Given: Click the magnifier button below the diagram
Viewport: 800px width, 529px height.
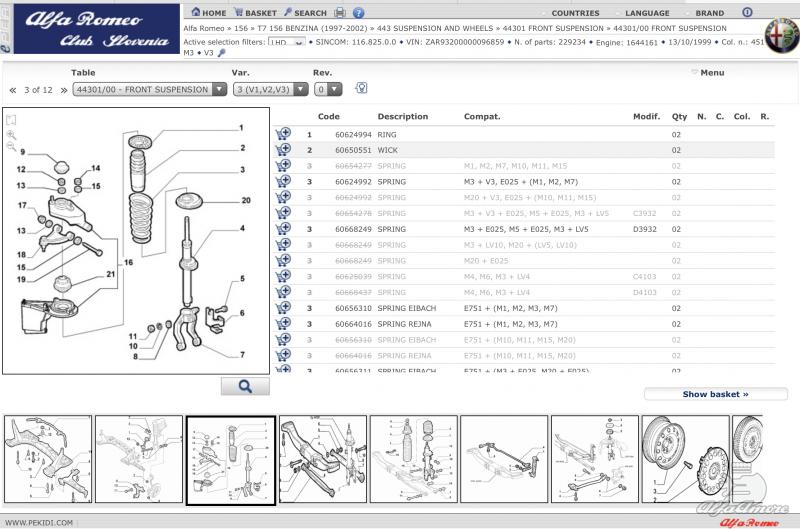Looking at the screenshot, I should pyautogui.click(x=245, y=386).
